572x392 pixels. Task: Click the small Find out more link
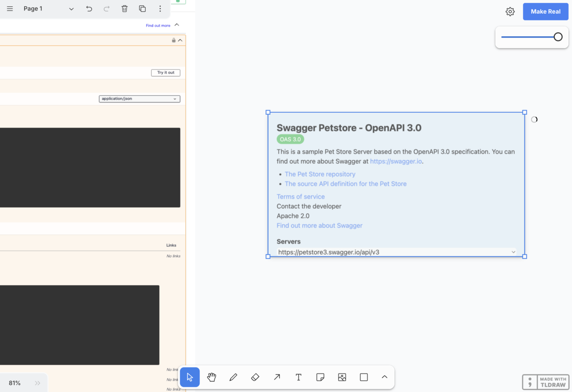pyautogui.click(x=158, y=26)
